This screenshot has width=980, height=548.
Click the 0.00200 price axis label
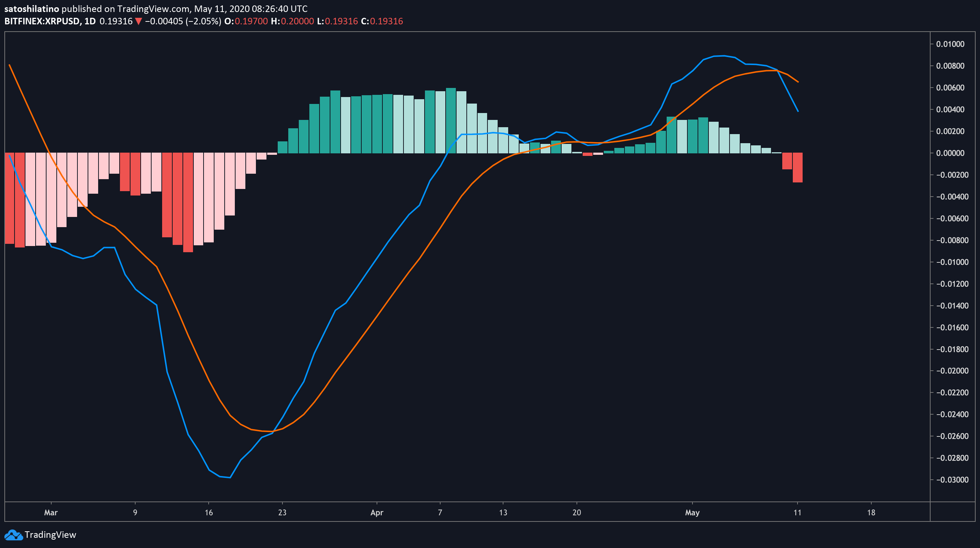click(950, 131)
